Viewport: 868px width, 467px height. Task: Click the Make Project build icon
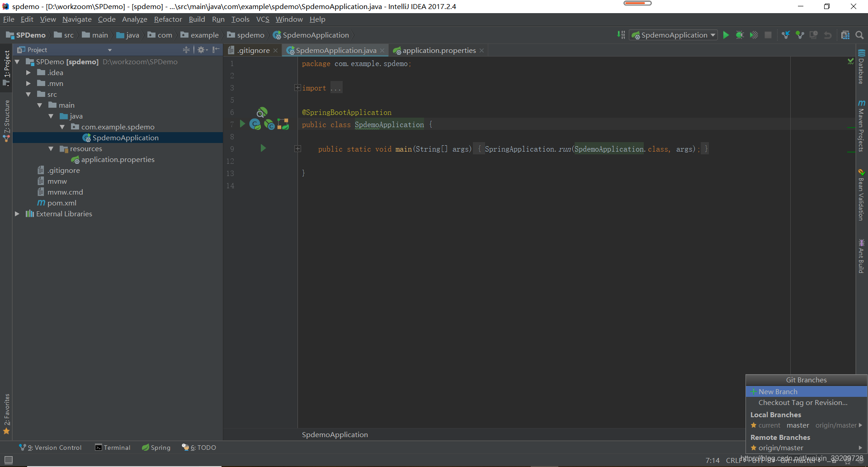pyautogui.click(x=622, y=35)
